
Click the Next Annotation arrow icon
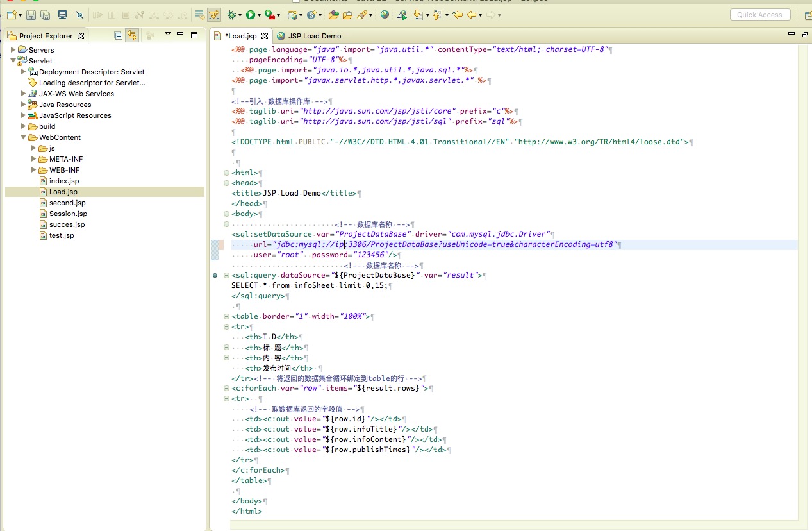[417, 15]
